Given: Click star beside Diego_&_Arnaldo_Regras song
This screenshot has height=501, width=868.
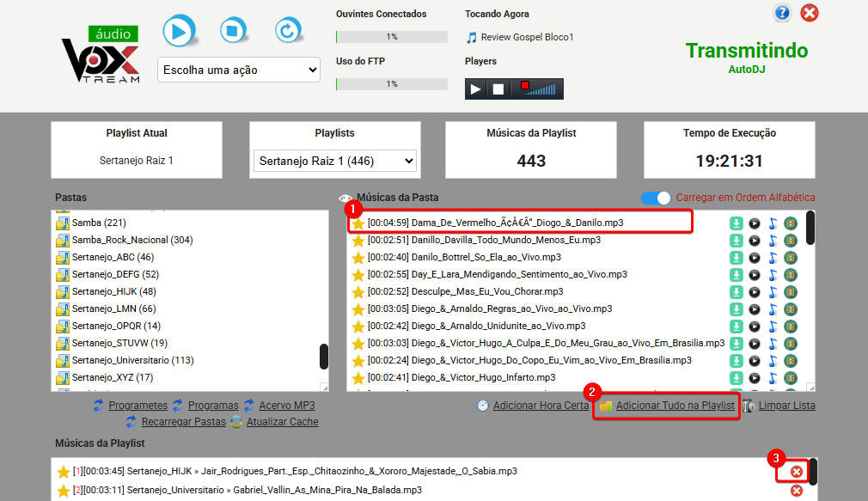Looking at the screenshot, I should point(358,309).
